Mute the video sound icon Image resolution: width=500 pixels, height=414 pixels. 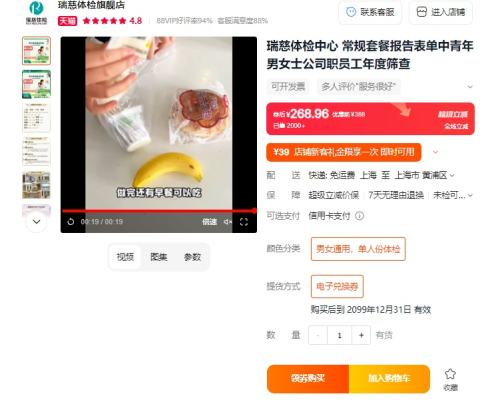[228, 222]
